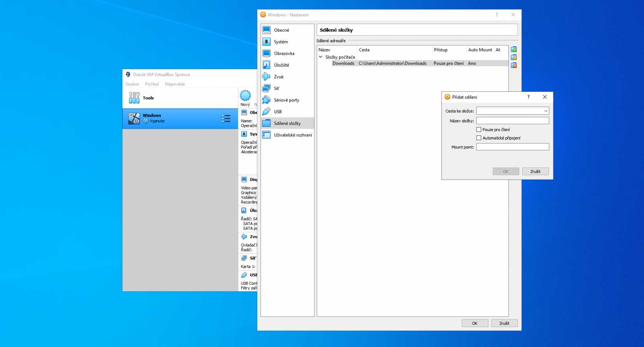The height and width of the screenshot is (347, 644).
Task: Open the Počítač menu
Action: point(152,84)
